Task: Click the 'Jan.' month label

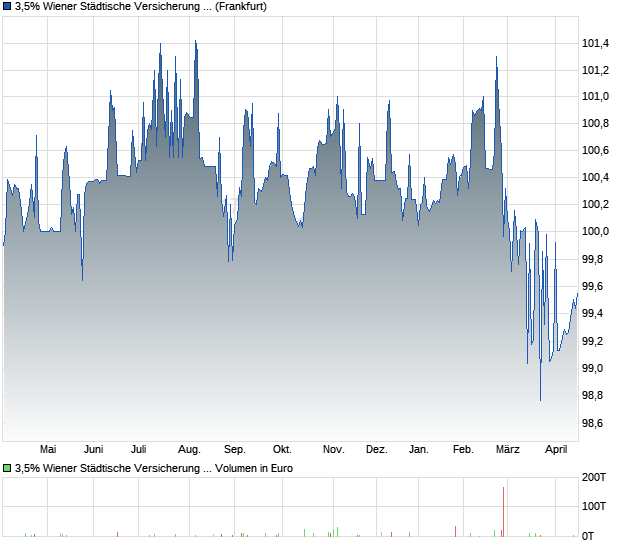Action: [418, 450]
